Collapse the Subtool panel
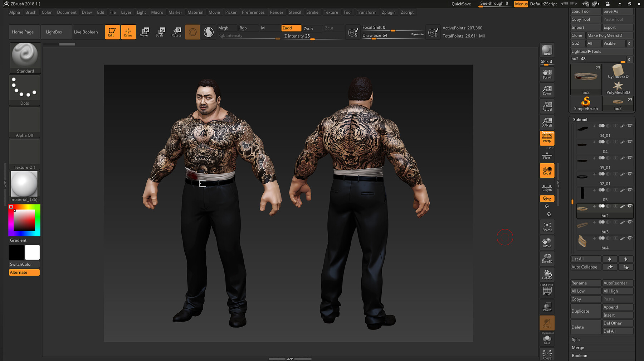Screen dimensions: 644x361 tap(580, 120)
